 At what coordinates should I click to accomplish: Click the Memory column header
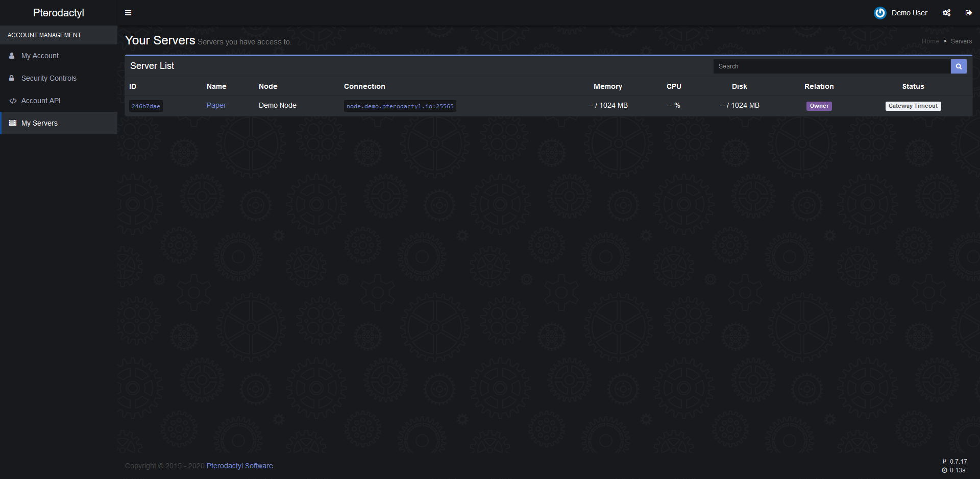coord(608,86)
